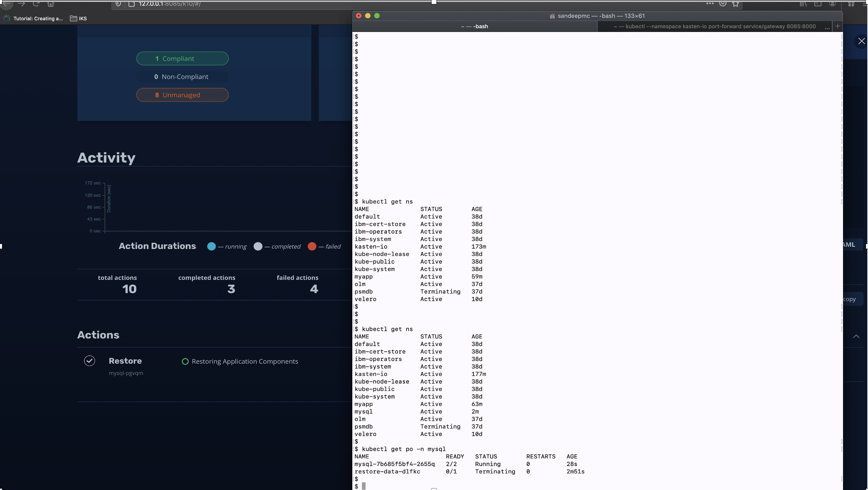Click the bookmark star icon
Viewport: 868px width, 490px height.
coord(736,4)
